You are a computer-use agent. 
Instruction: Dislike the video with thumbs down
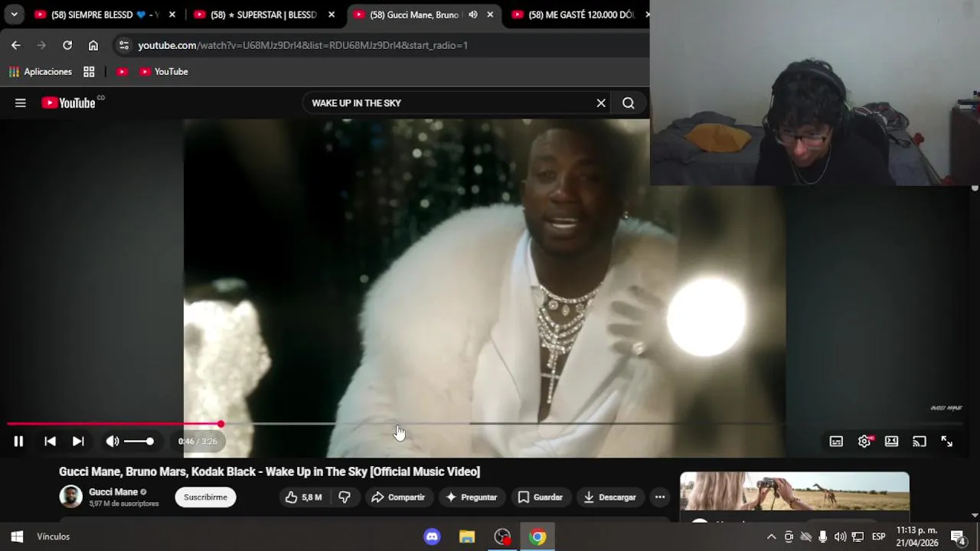pyautogui.click(x=345, y=497)
